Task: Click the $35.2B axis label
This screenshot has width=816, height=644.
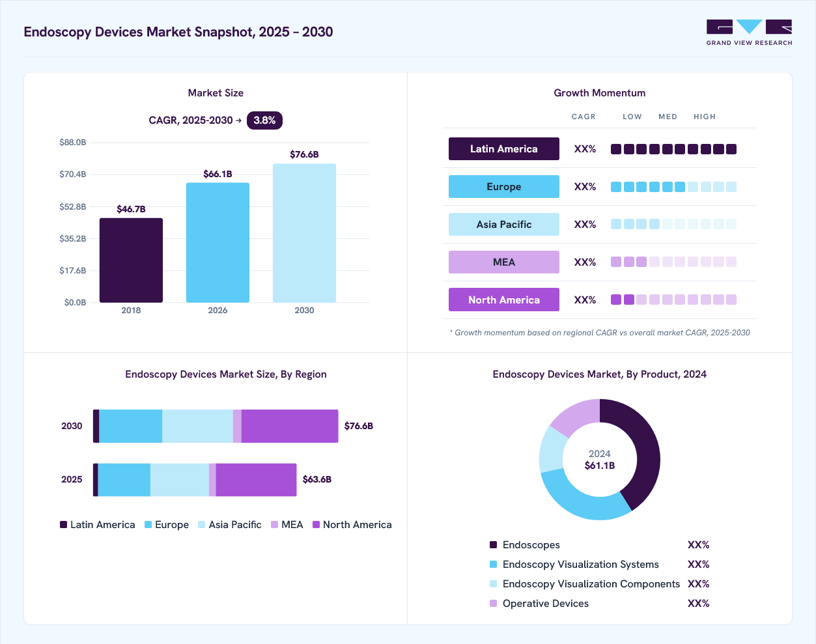Action: [x=73, y=238]
